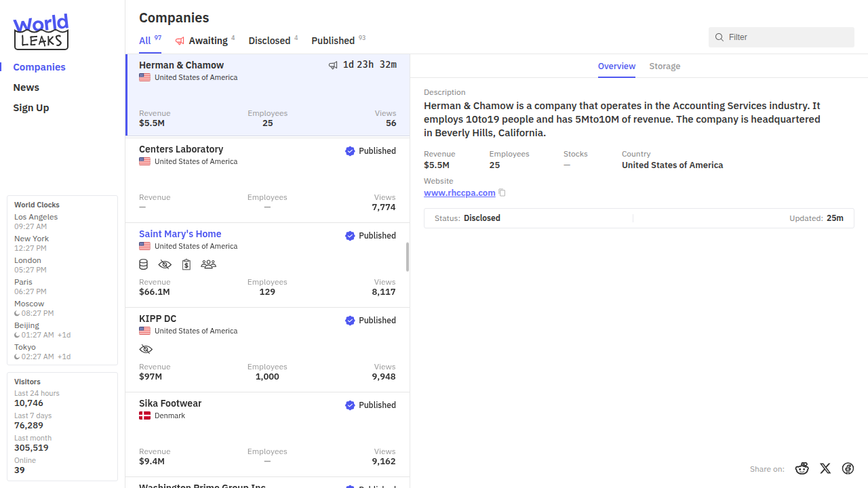Image resolution: width=868 pixels, height=488 pixels.
Task: Focus the Filter search field
Action: tap(787, 37)
